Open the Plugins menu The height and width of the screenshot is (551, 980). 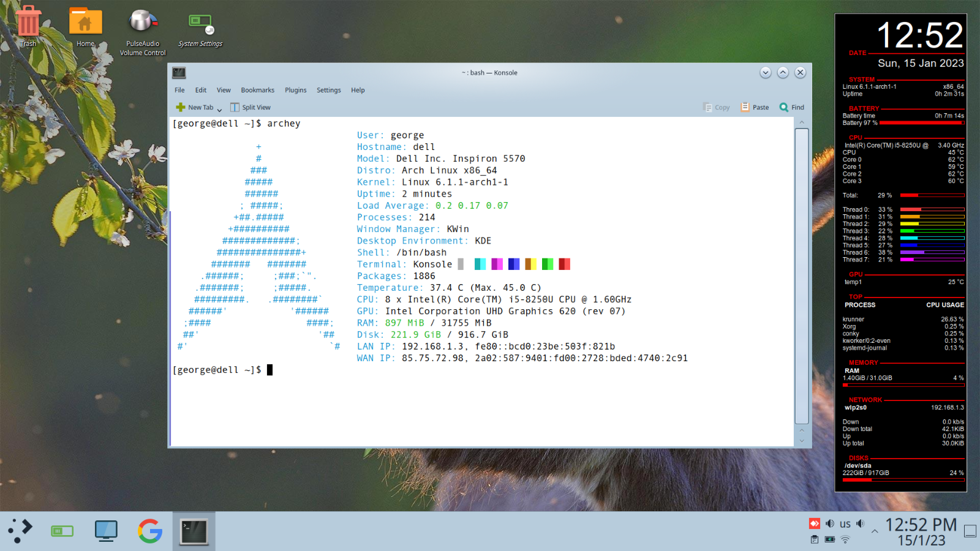click(296, 90)
